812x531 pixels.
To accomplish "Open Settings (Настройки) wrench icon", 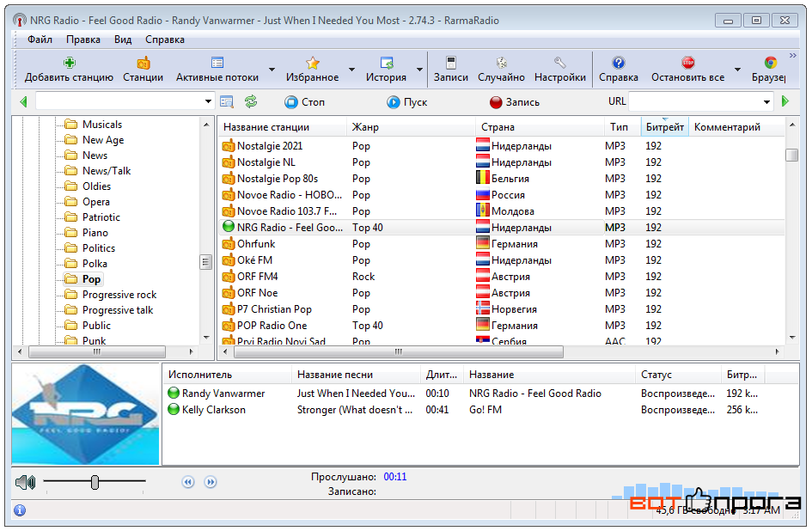I will coord(559,70).
